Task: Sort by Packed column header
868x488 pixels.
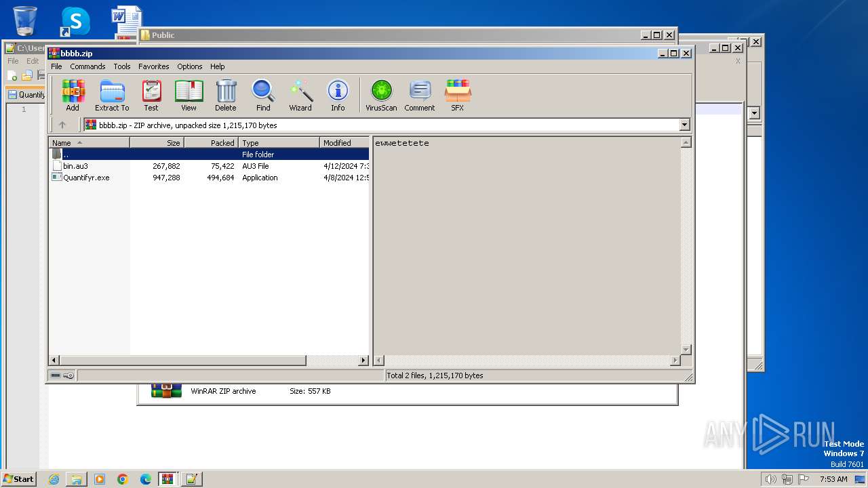Action: 211,142
